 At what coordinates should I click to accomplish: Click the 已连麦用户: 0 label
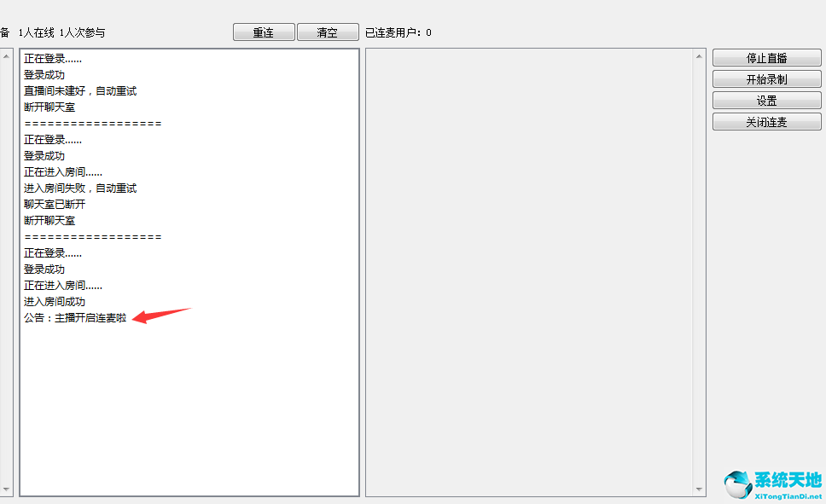[x=398, y=32]
